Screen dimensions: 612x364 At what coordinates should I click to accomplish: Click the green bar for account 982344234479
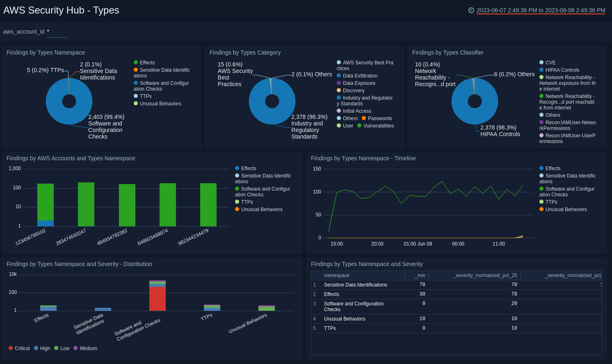point(208,205)
